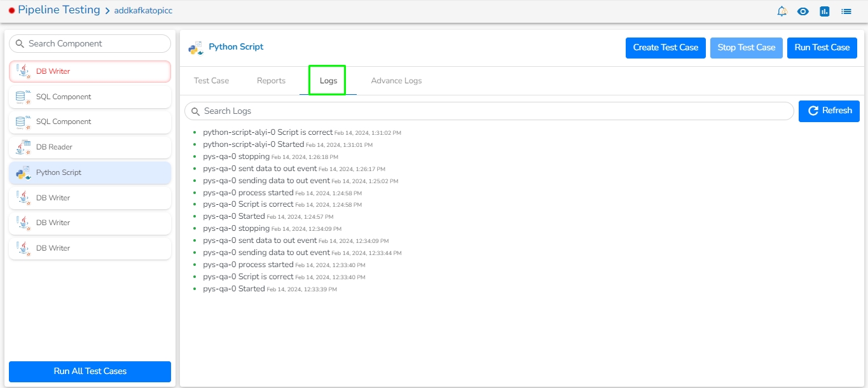The image size is (868, 388).
Task: Click the second SQL Component icon
Action: coord(24,121)
